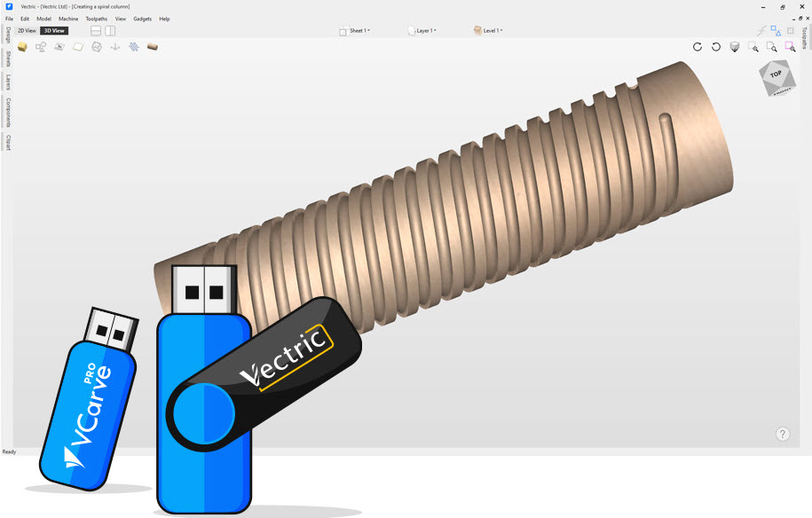Open the Level 1 dropdown
The image size is (812, 518).
[x=488, y=30]
